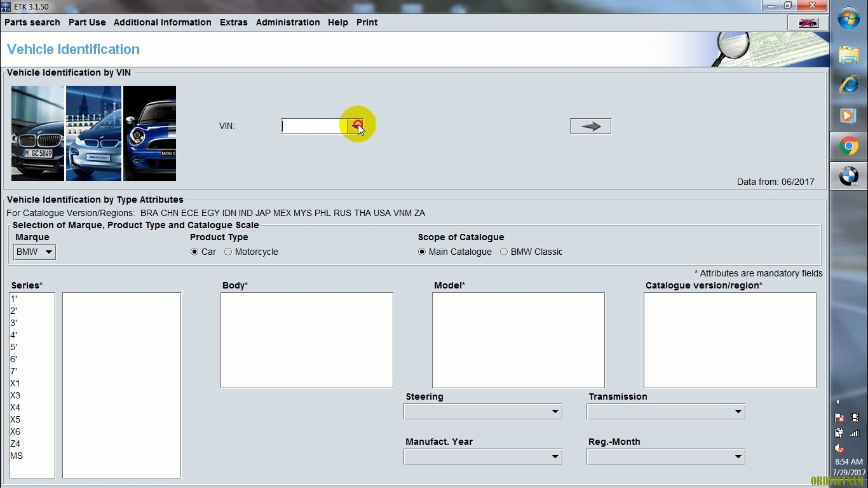This screenshot has width=868, height=488.
Task: Open the Extras menu
Action: [234, 22]
